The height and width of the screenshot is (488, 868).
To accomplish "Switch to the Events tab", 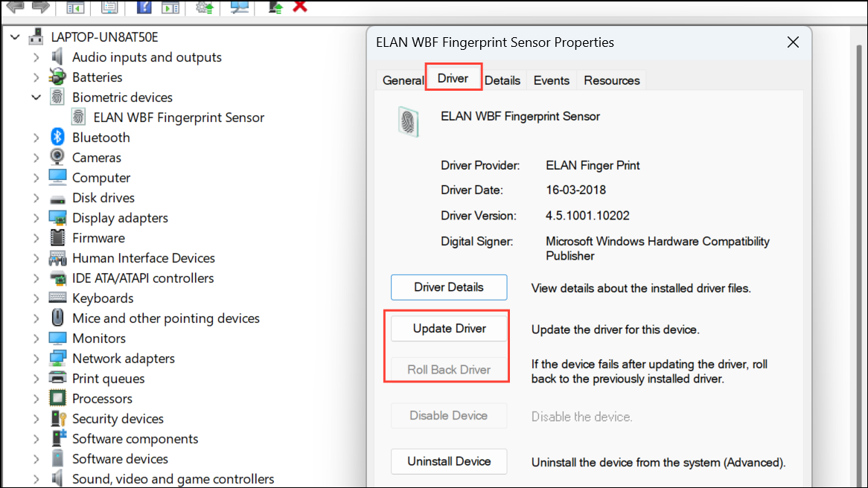I will pyautogui.click(x=552, y=80).
